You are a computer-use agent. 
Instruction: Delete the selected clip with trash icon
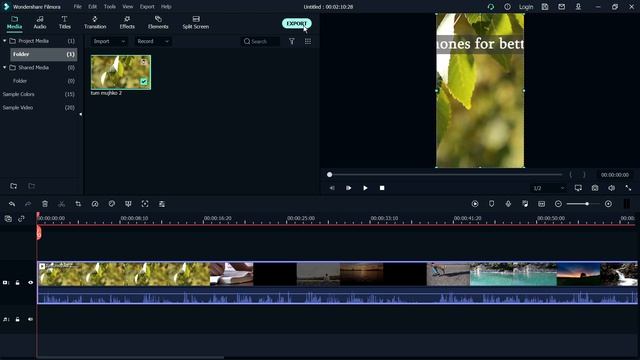point(45,204)
